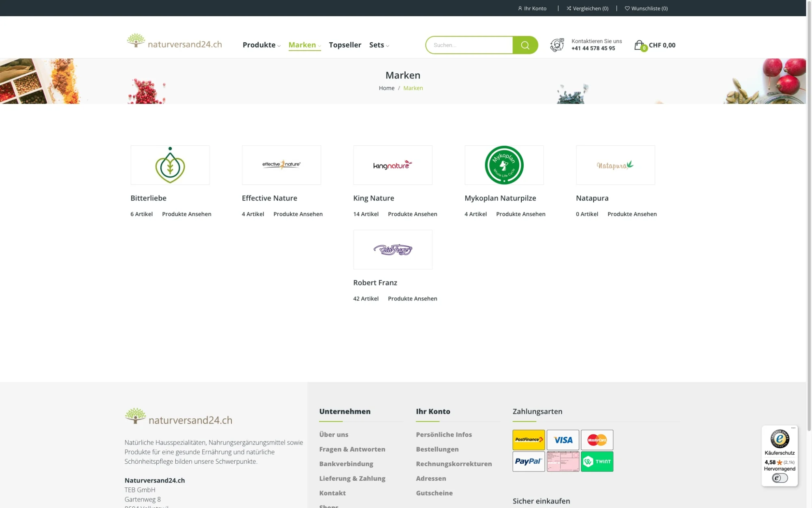Open the Adressen footer link
This screenshot has height=508, width=812.
431,478
